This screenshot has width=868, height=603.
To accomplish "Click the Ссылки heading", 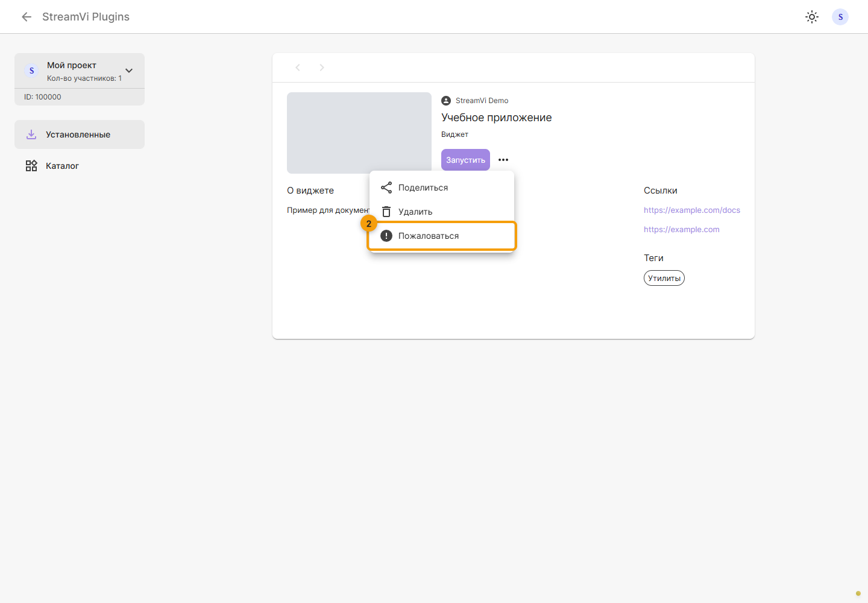I will pos(661,191).
